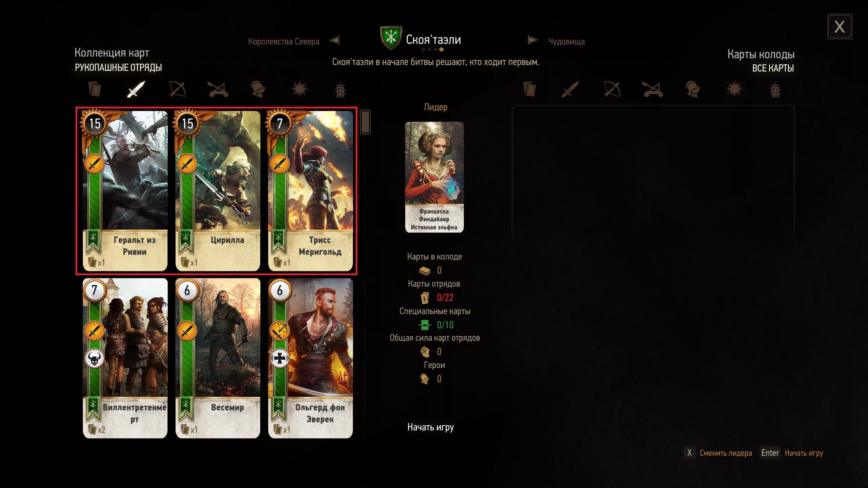Image resolution: width=868 pixels, height=488 pixels.
Task: Select melee sword filter in deck cards
Action: 571,89
